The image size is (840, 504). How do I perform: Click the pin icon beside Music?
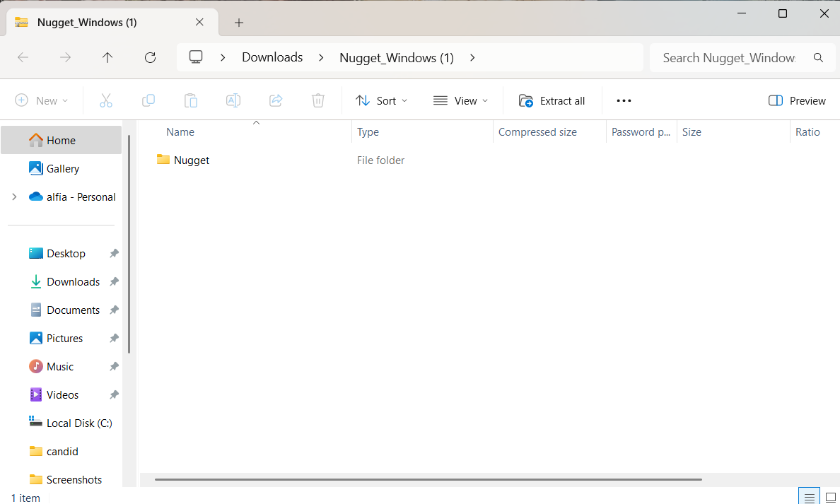pos(114,367)
